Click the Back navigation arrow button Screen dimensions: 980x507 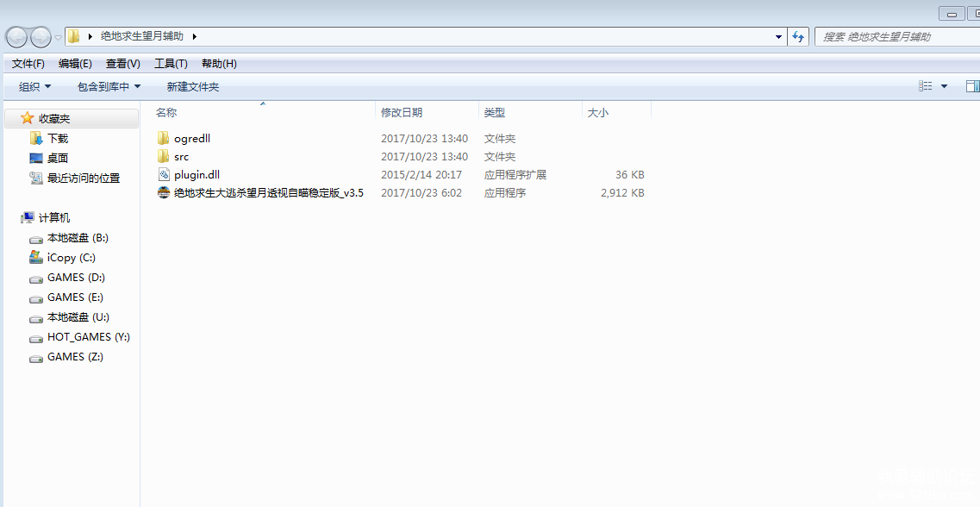(x=17, y=37)
